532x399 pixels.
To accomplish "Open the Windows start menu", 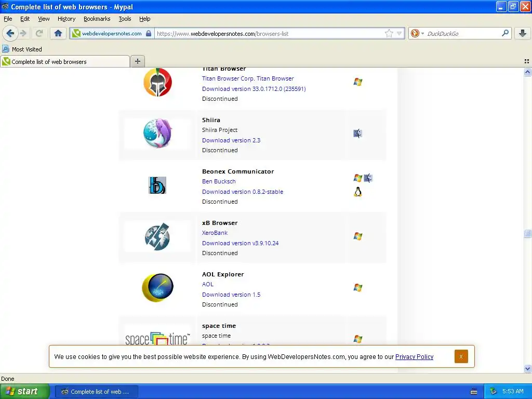I will point(24,391).
